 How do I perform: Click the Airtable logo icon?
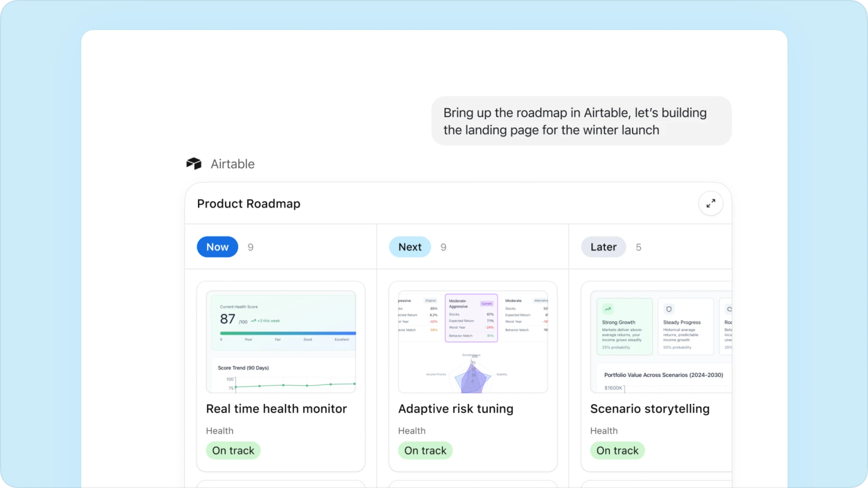194,164
